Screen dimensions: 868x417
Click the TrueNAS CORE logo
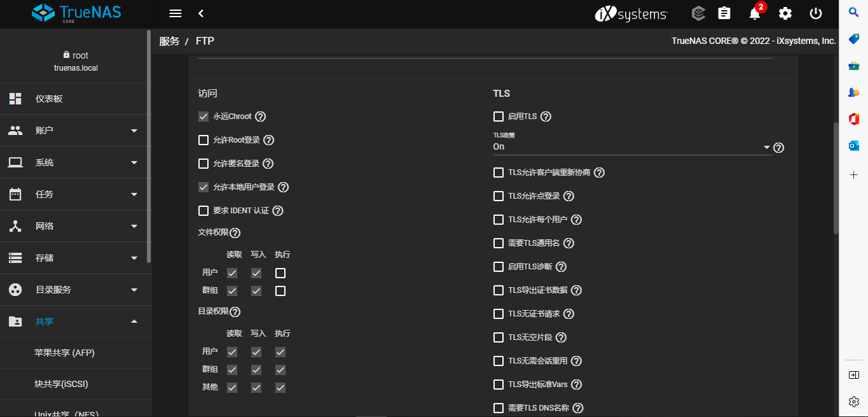point(76,13)
